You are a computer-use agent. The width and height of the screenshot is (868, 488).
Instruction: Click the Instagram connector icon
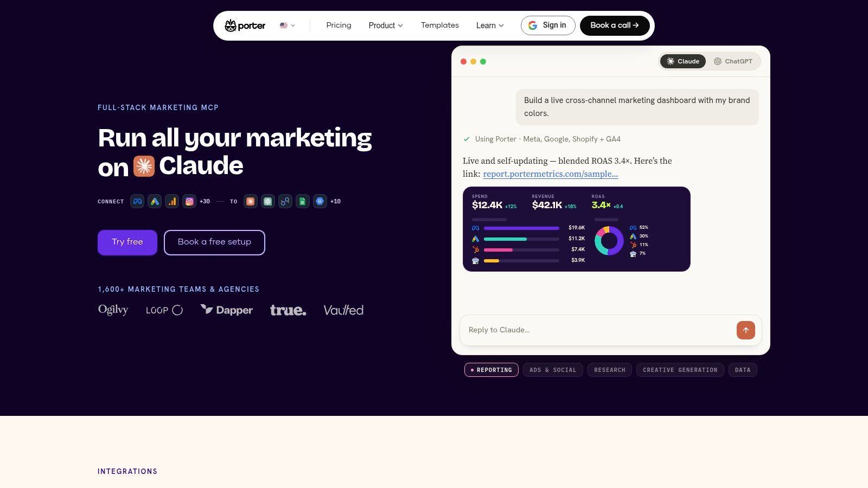click(189, 201)
